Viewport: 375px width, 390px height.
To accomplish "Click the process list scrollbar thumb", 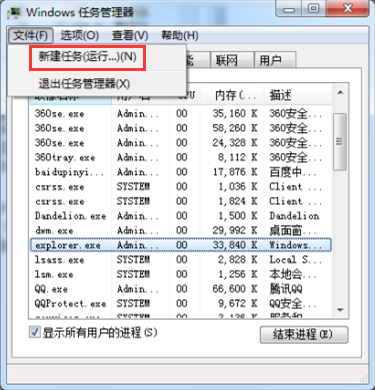I will click(340, 142).
